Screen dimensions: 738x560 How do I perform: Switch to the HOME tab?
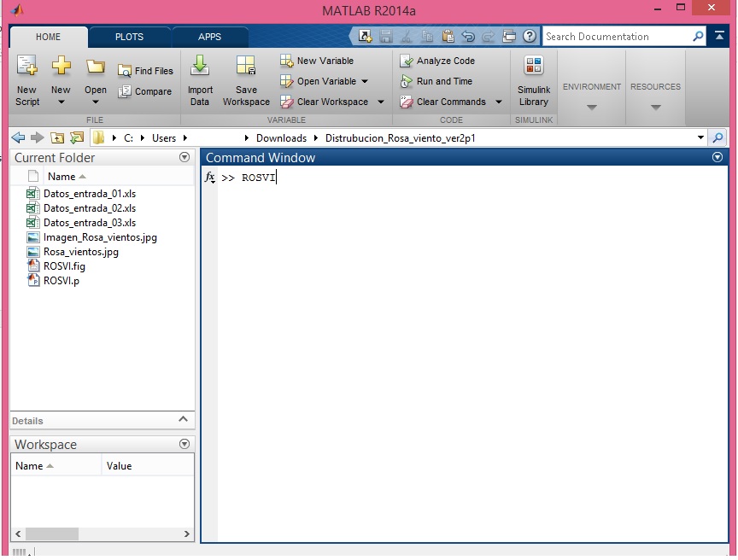coord(48,37)
